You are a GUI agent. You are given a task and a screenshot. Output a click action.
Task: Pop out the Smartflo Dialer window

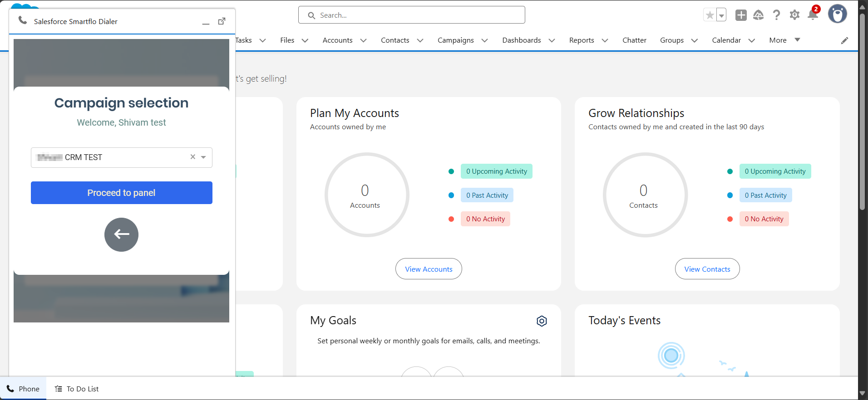[x=222, y=21]
